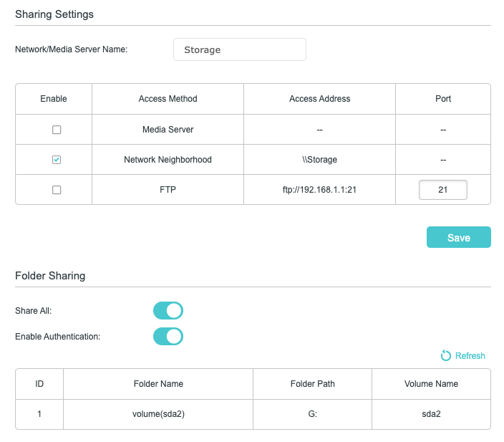Click the \\Storage access address
Viewport: 504px width, 442px height.
[x=319, y=160]
